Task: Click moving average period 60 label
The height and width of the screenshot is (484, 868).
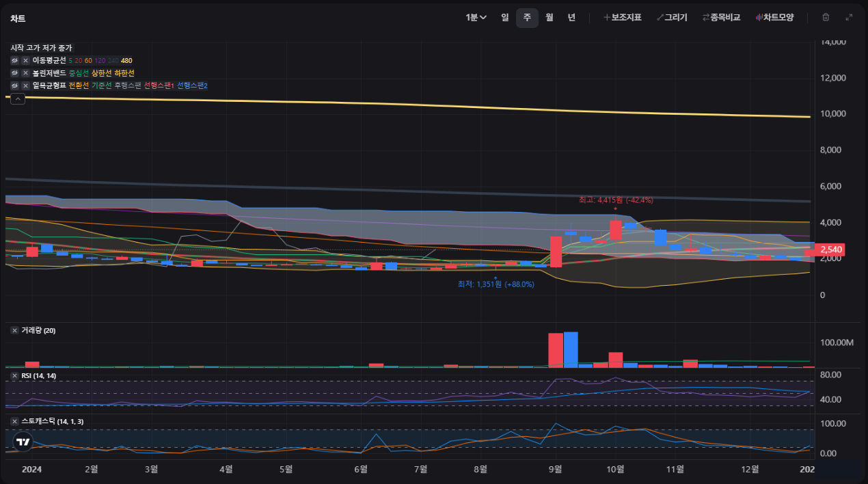Action: coord(88,61)
